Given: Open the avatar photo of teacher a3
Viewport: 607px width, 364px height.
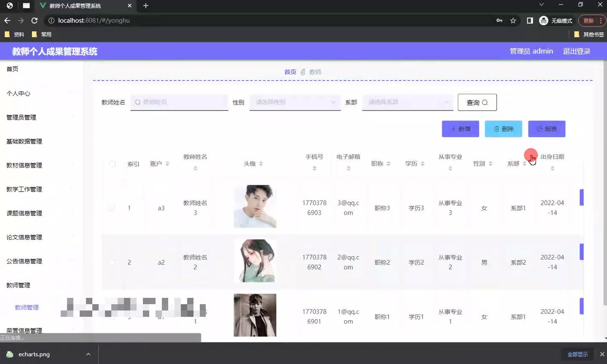Looking at the screenshot, I should point(255,206).
